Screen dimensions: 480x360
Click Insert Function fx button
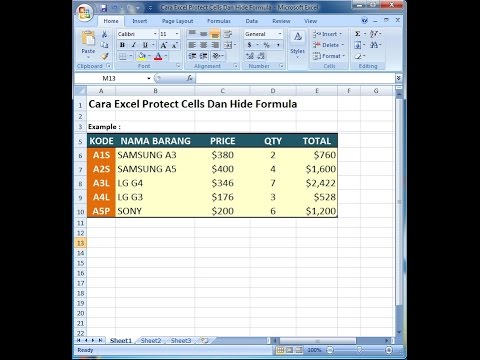coord(189,78)
